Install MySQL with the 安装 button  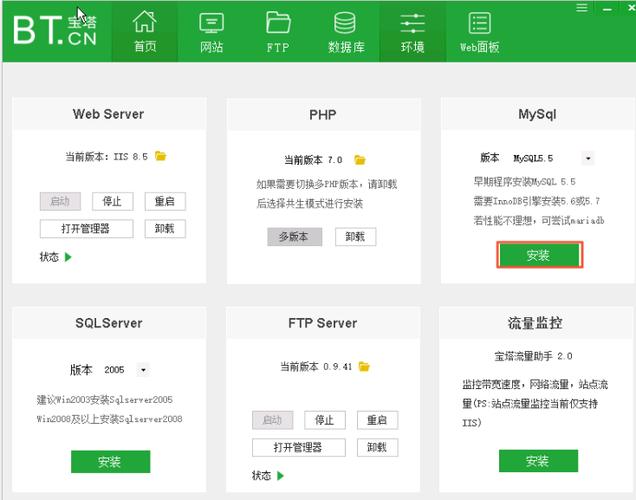(x=539, y=255)
